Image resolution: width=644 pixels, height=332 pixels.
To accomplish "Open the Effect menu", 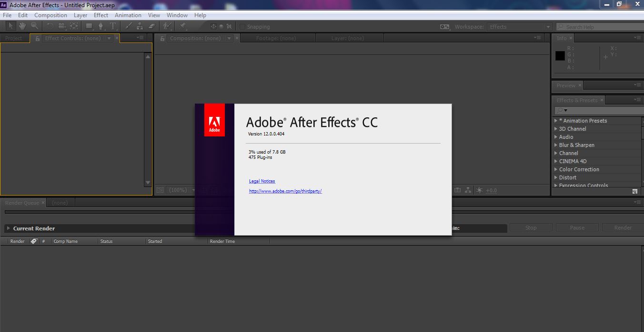I will click(x=101, y=15).
